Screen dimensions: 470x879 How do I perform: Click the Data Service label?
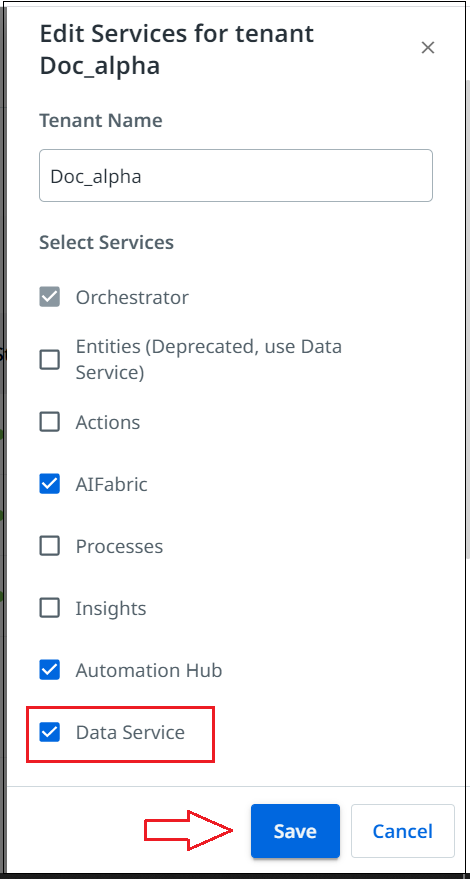pyautogui.click(x=130, y=732)
